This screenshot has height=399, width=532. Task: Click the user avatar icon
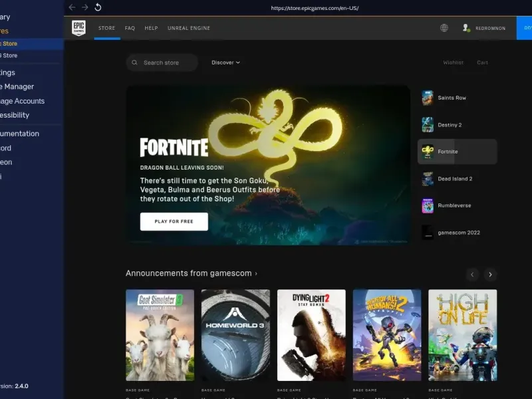tap(466, 28)
